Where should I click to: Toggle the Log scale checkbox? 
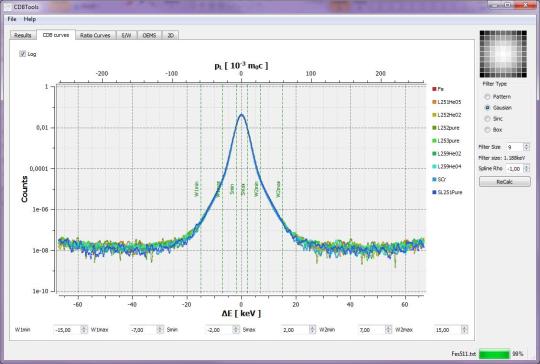click(23, 54)
